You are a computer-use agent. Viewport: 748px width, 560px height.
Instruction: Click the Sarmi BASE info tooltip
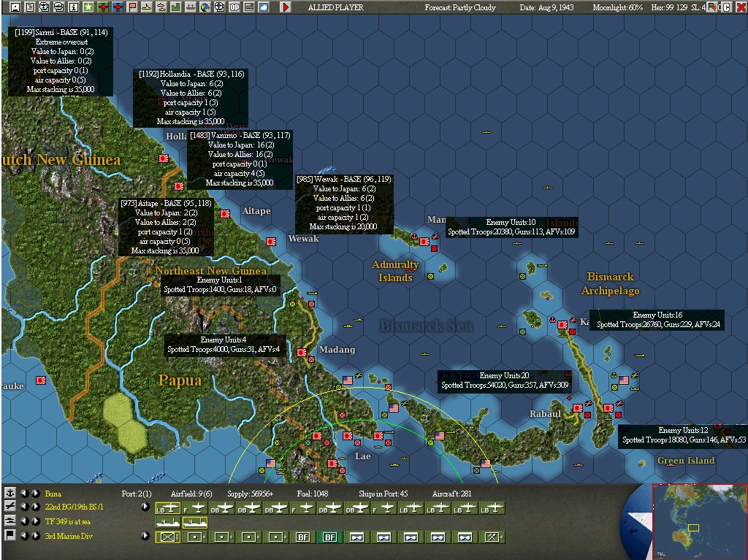(61, 61)
